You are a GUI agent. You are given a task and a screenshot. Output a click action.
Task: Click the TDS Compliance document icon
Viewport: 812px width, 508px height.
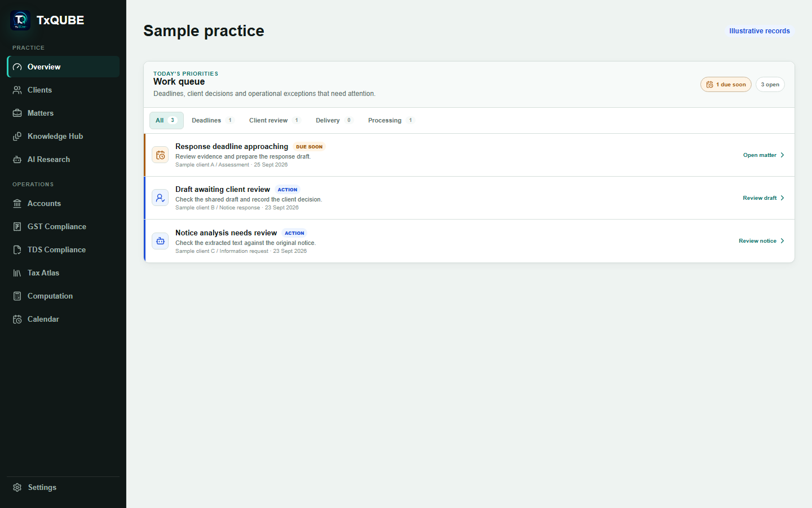pyautogui.click(x=17, y=249)
